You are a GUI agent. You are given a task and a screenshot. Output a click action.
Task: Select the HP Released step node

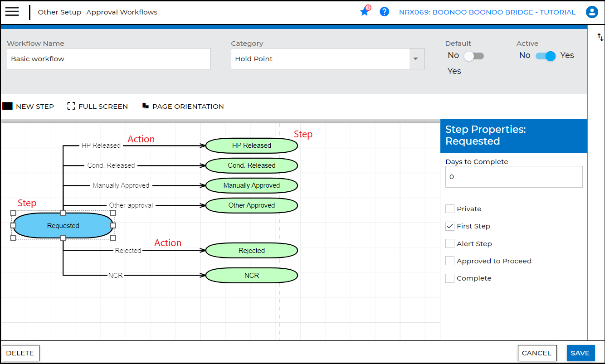pyautogui.click(x=252, y=146)
